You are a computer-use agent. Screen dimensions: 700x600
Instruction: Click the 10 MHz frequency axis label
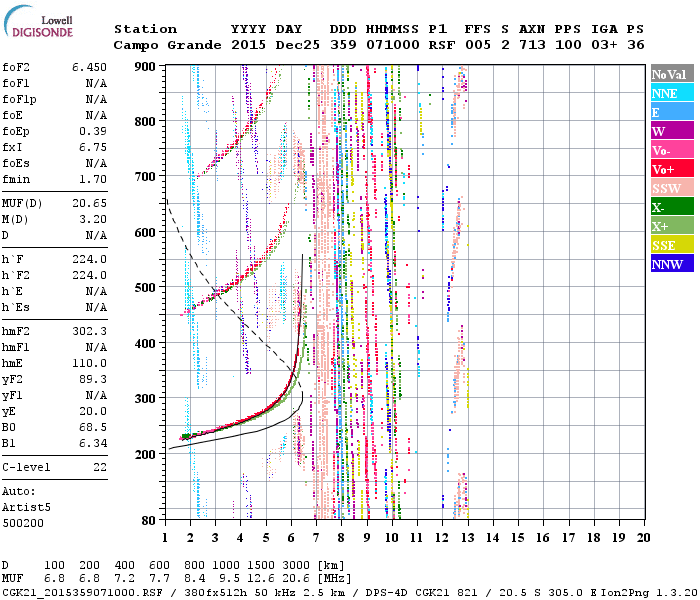point(392,538)
